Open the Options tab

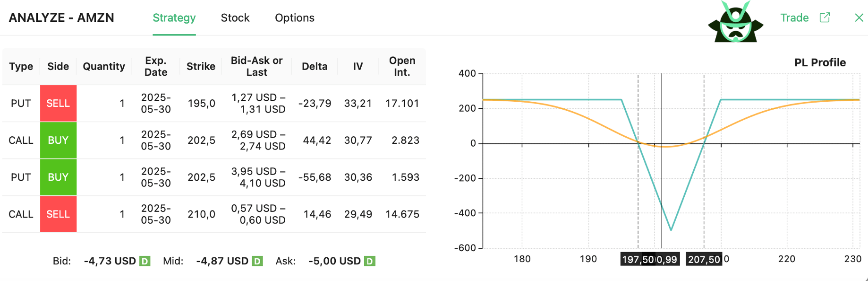click(294, 18)
